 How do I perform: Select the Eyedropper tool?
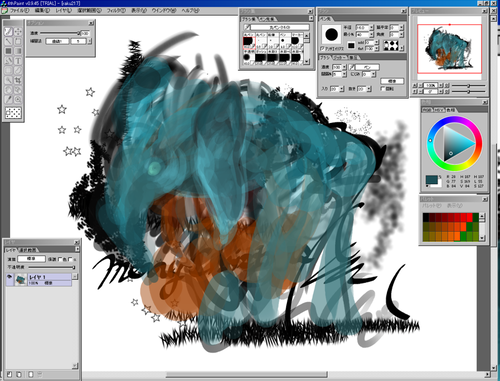[8, 99]
